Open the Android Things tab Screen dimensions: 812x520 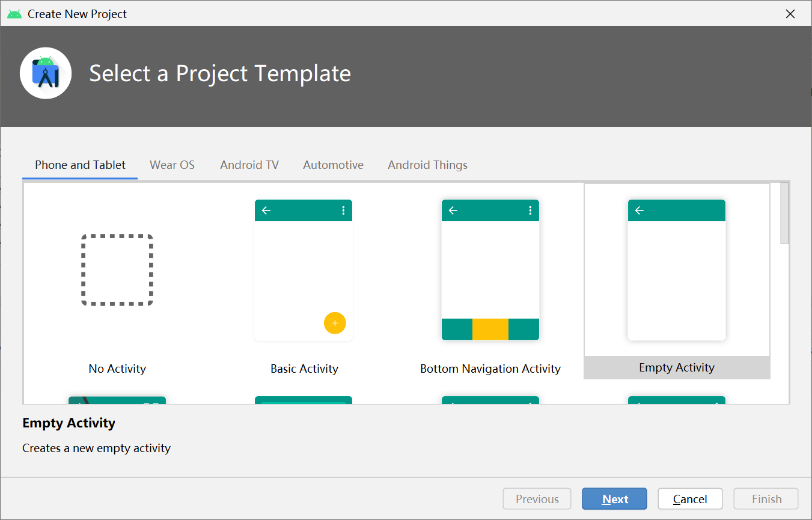click(427, 165)
